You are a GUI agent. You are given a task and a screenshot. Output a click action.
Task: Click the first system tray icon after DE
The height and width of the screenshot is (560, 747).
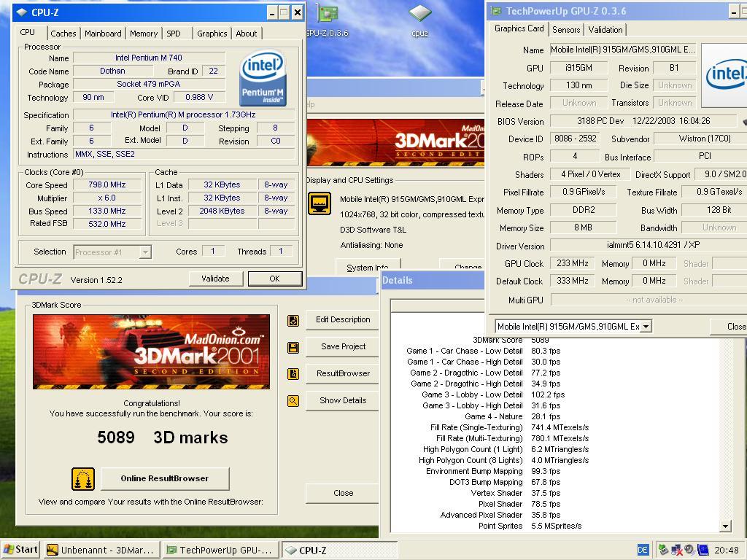(663, 550)
